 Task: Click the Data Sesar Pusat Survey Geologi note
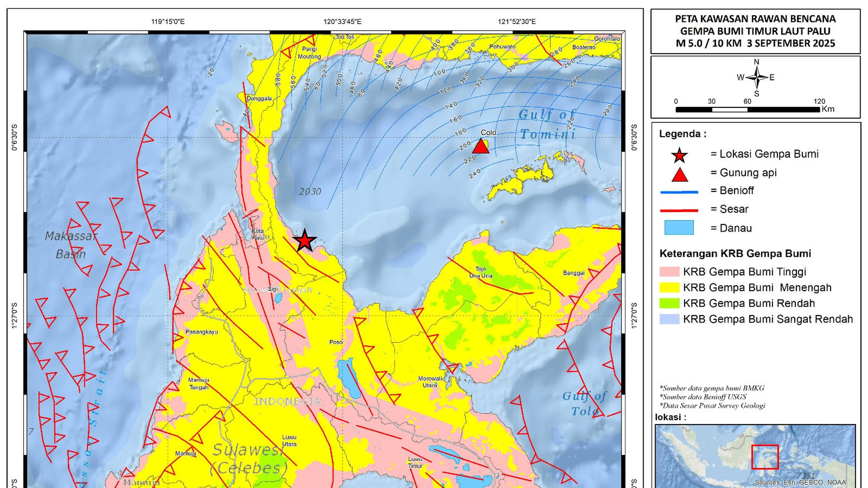click(712, 406)
